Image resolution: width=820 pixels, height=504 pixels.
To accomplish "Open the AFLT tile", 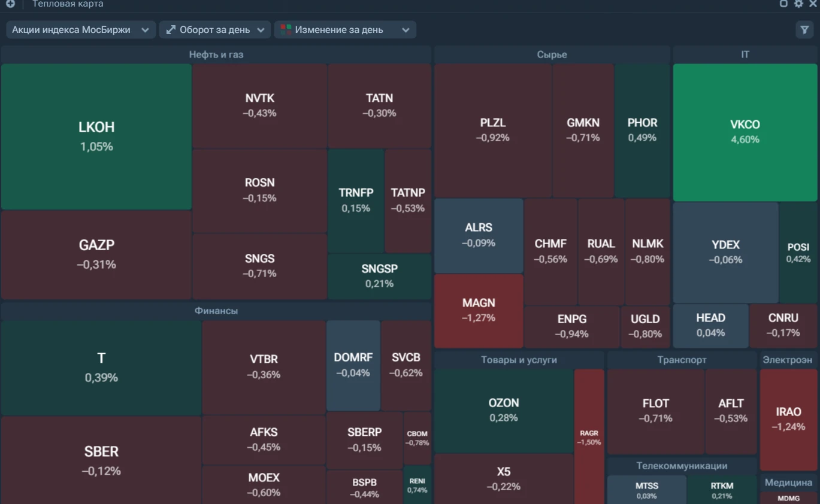I will click(x=731, y=411).
